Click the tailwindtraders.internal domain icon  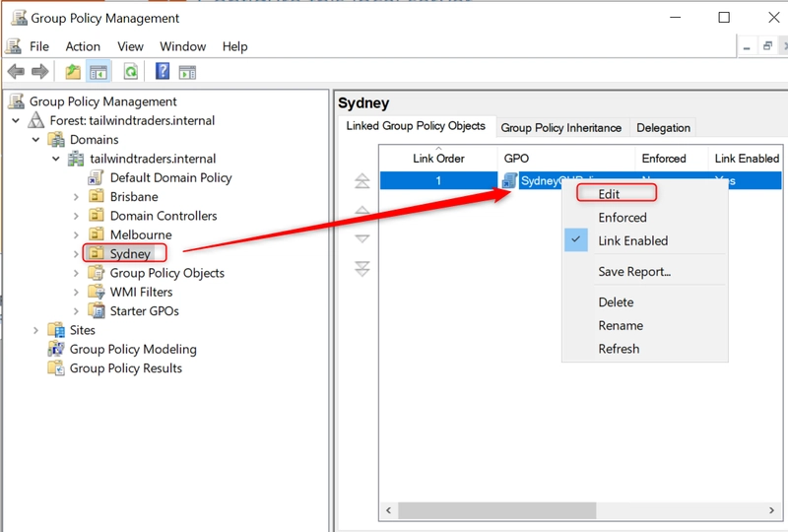76,159
